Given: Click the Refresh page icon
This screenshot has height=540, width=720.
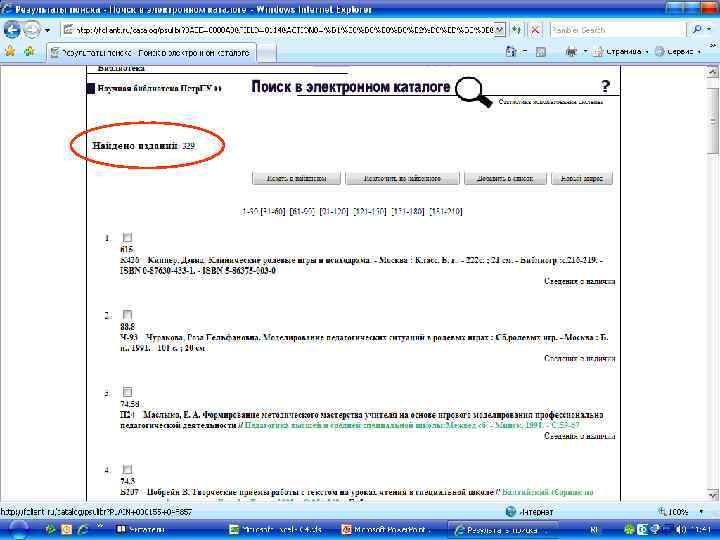Looking at the screenshot, I should 517,30.
